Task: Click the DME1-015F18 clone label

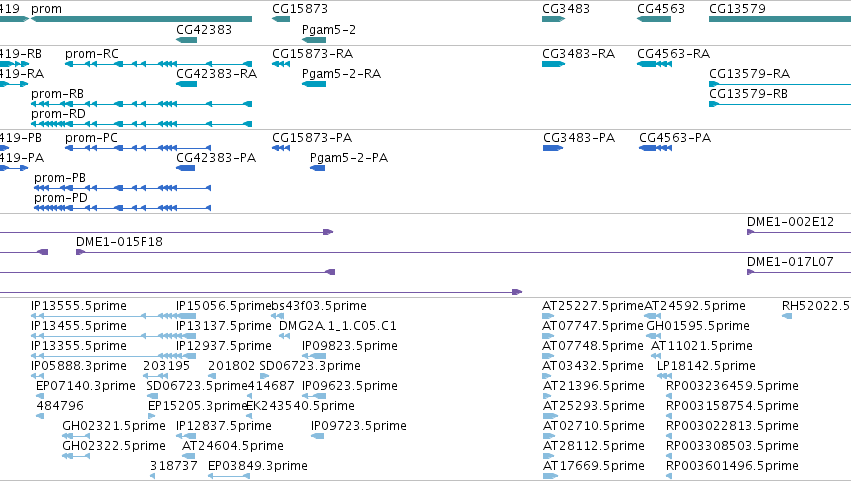Action: pyautogui.click(x=119, y=242)
